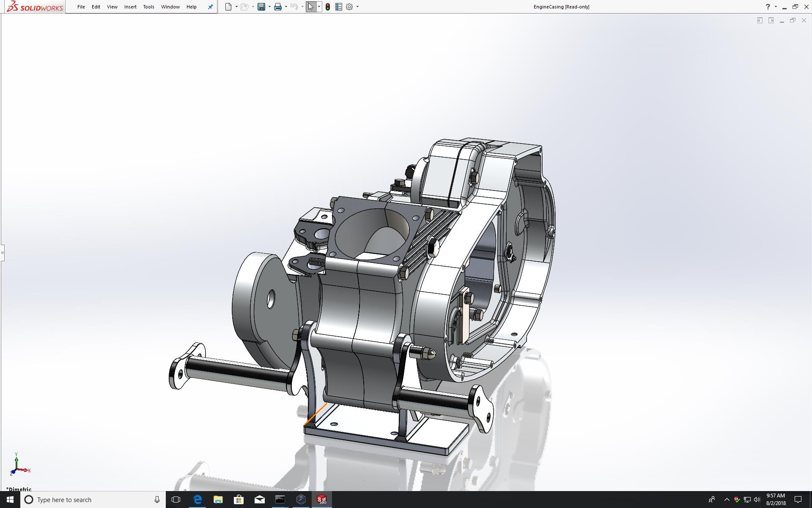This screenshot has width=812, height=508.
Task: Collapse left panel with arrow icon
Action: pyautogui.click(x=760, y=20)
